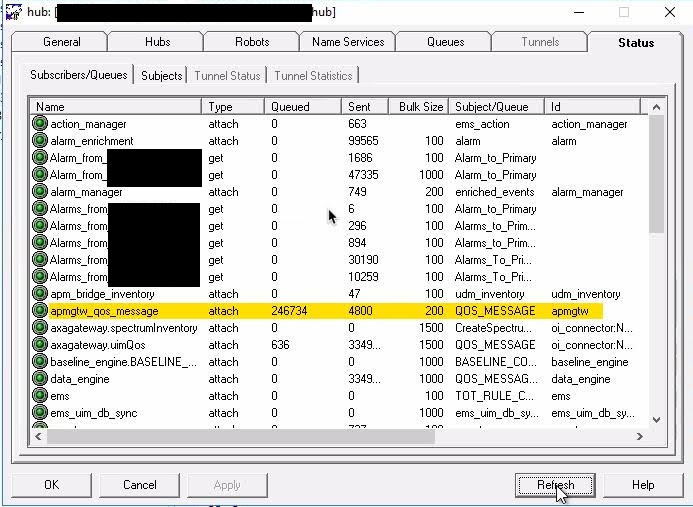
Task: Select the Tunnels tab
Action: tap(540, 42)
